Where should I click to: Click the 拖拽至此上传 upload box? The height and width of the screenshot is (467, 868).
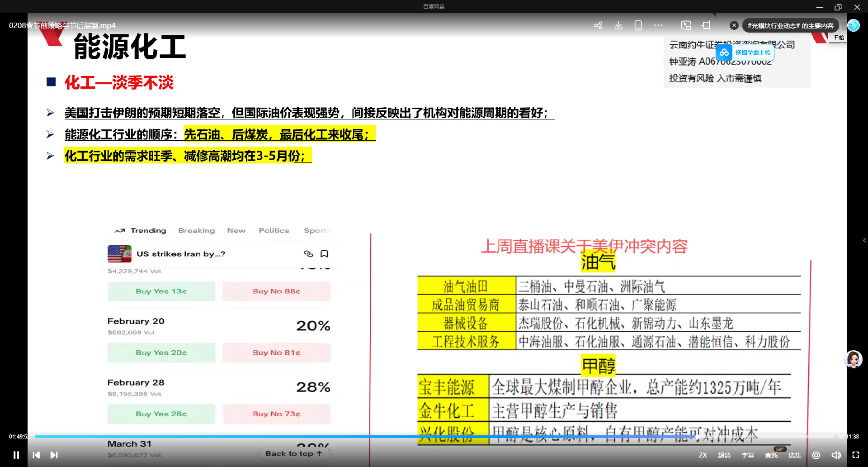745,52
